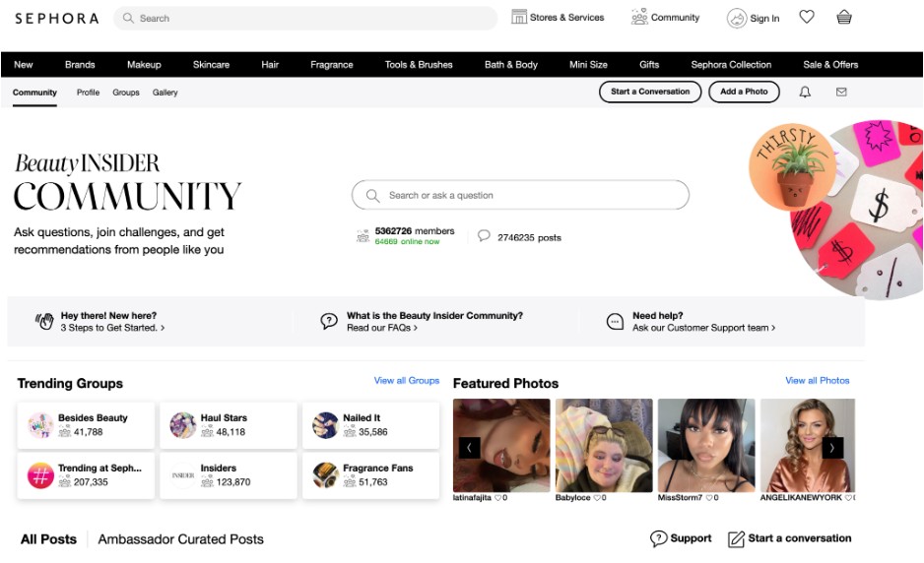Open the Makeup menu
924x563 pixels.
click(144, 65)
